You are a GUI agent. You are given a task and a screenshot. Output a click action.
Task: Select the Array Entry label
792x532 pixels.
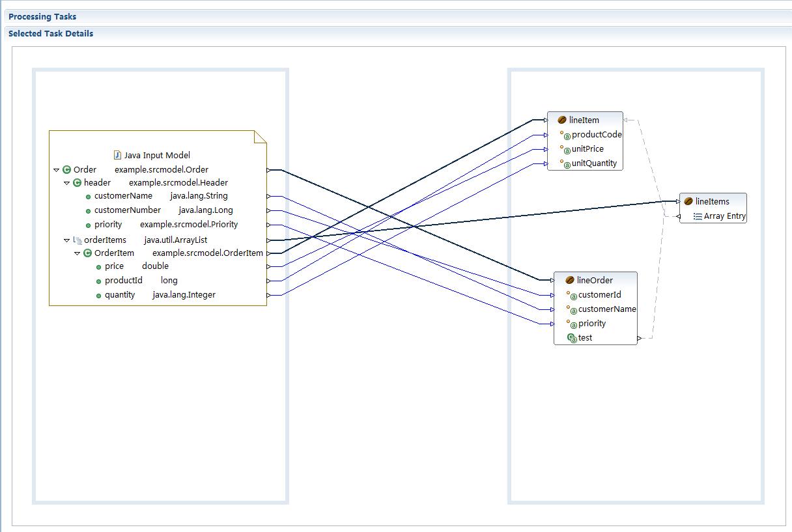725,216
